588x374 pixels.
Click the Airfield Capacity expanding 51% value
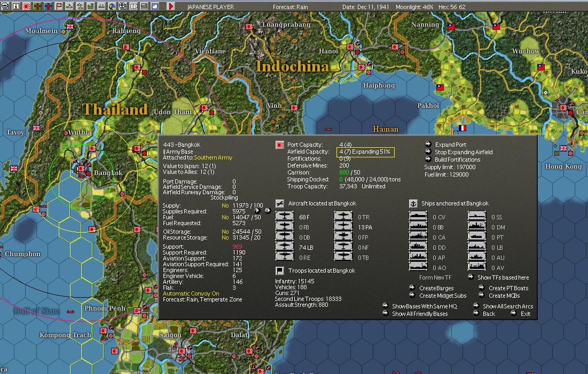click(x=365, y=152)
